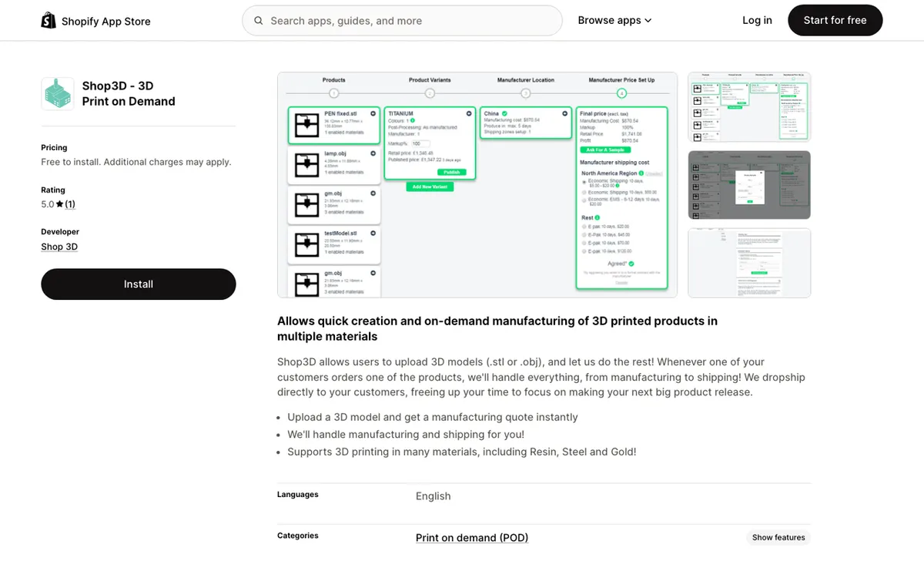924x578 pixels.
Task: Open the Print on demand (POD) category link
Action: pyautogui.click(x=472, y=538)
